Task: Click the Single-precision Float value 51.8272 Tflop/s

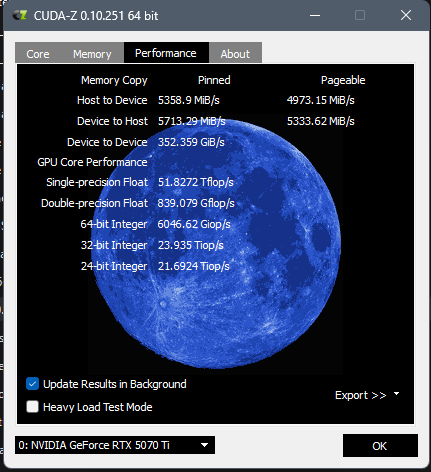Action: pos(196,182)
